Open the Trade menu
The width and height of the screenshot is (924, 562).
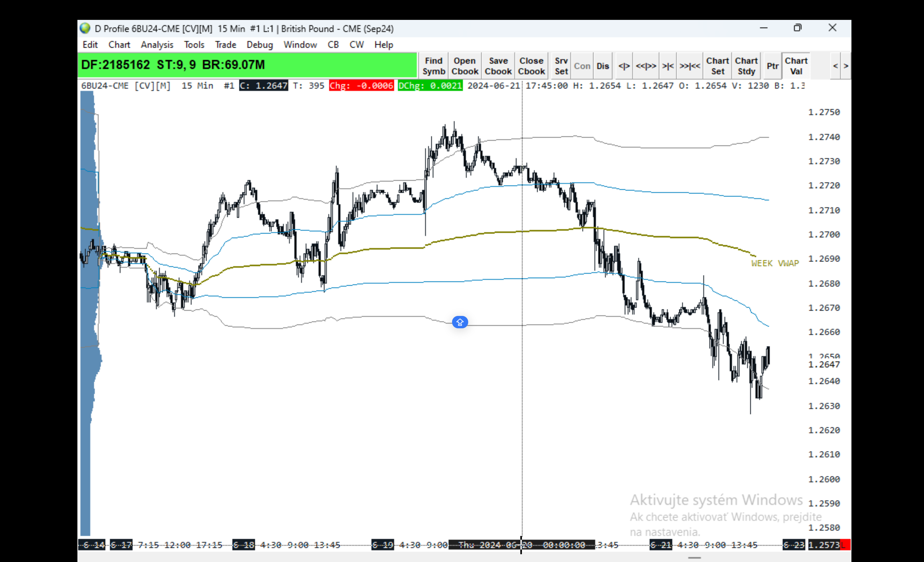tap(225, 45)
